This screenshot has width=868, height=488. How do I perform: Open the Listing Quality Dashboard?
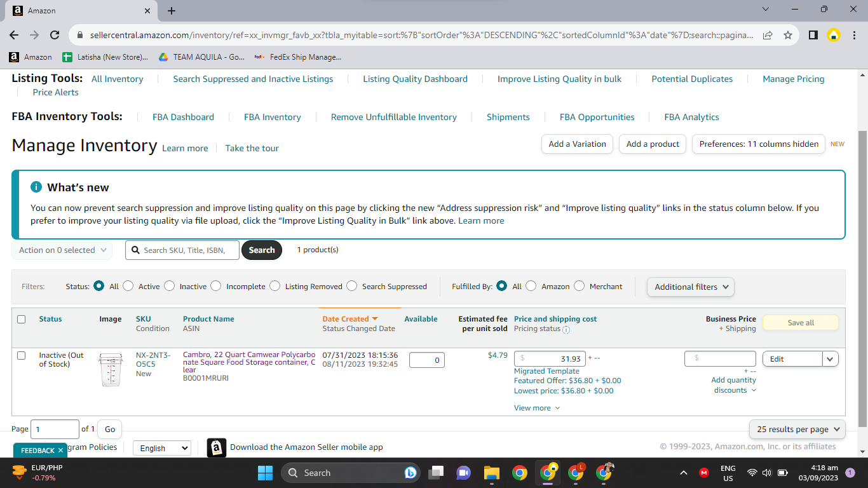416,79
